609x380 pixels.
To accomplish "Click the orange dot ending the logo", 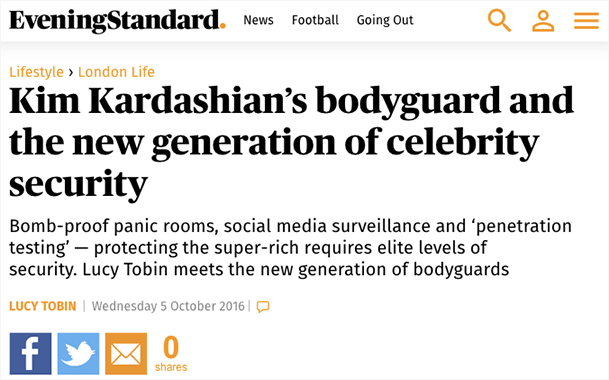I will tap(223, 26).
